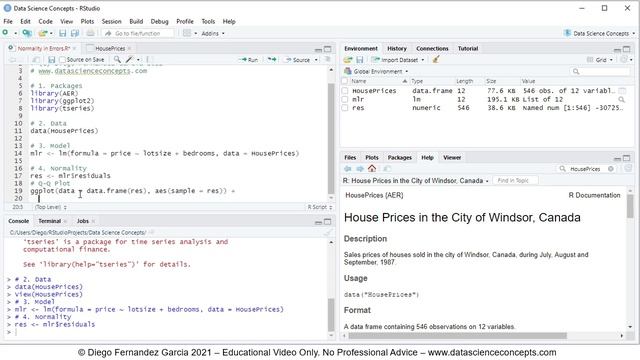This screenshot has width=640, height=360.
Task: Go back in Help pane history
Action: [348, 169]
